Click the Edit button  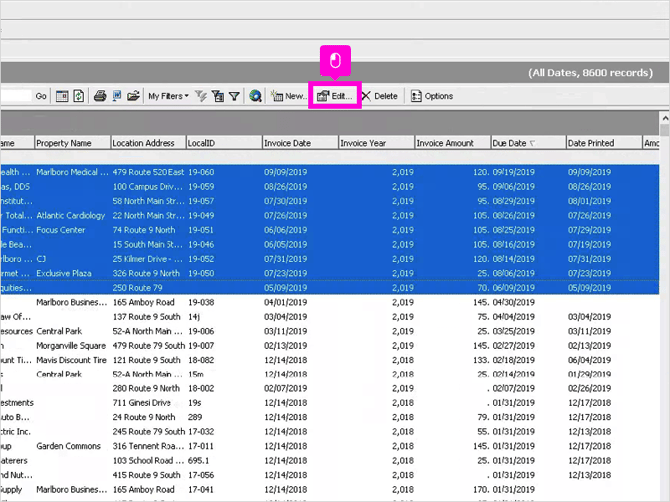335,96
